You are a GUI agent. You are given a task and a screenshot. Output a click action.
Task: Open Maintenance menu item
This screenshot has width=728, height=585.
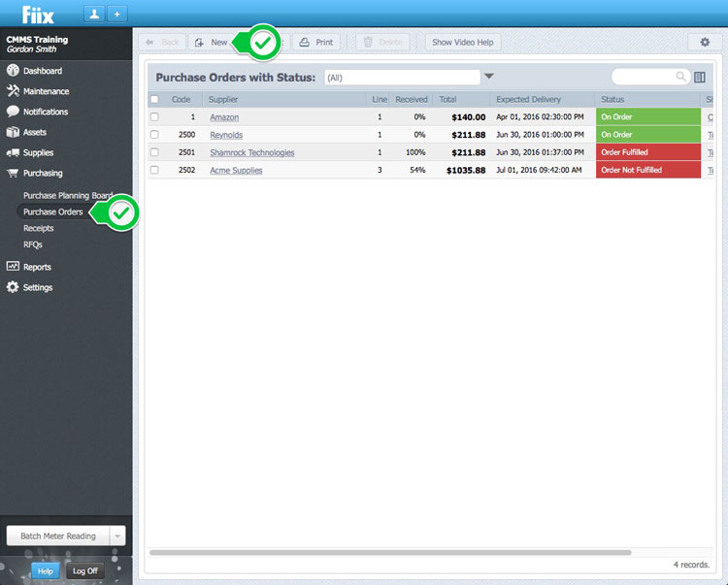46,91
